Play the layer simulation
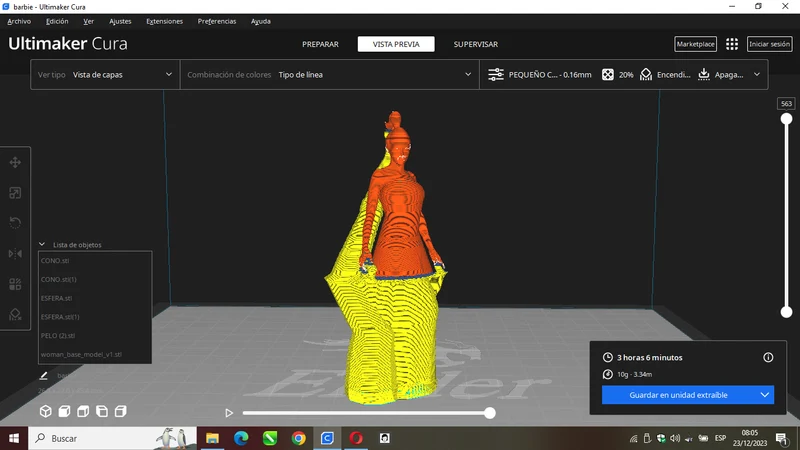This screenshot has width=800, height=450. 229,413
